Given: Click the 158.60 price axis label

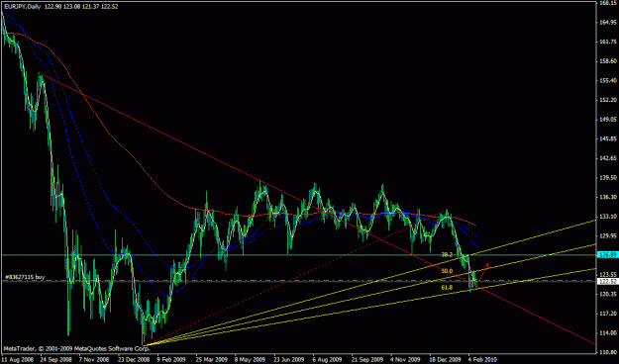Looking at the screenshot, I should point(608,61).
